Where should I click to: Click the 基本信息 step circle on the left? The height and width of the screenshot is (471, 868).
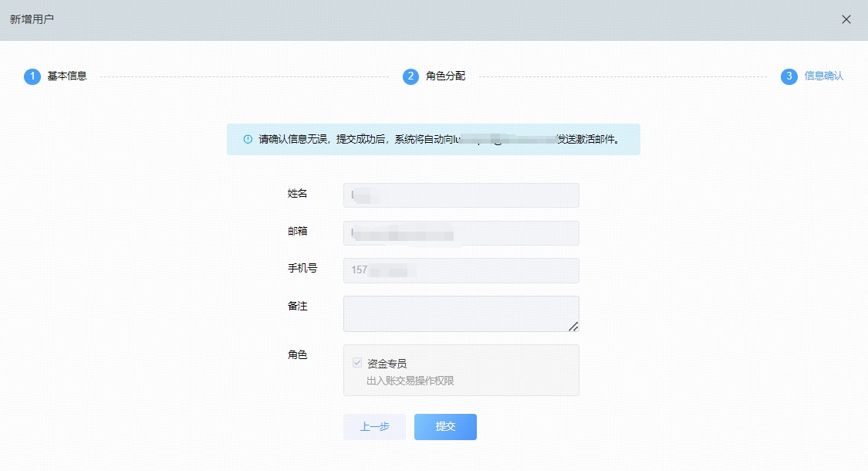coord(31,77)
